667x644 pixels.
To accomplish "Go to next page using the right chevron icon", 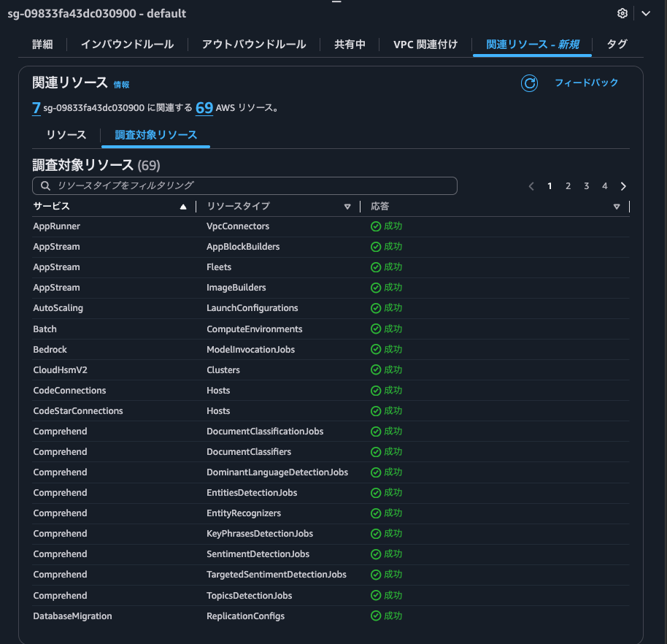I will [x=623, y=186].
